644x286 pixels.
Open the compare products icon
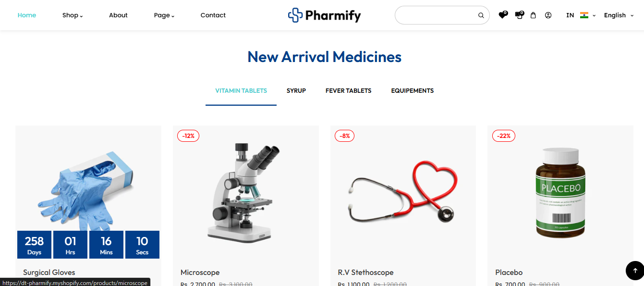point(519,15)
